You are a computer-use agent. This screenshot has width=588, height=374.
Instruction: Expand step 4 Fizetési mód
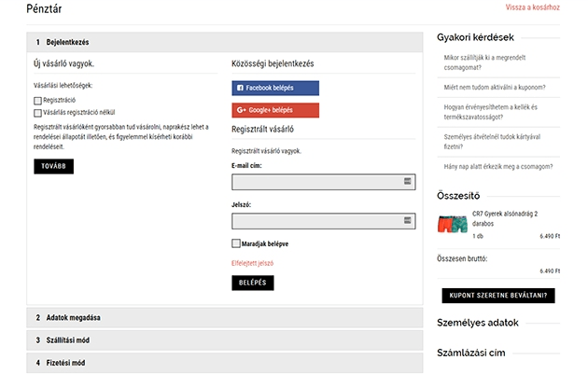click(x=225, y=363)
